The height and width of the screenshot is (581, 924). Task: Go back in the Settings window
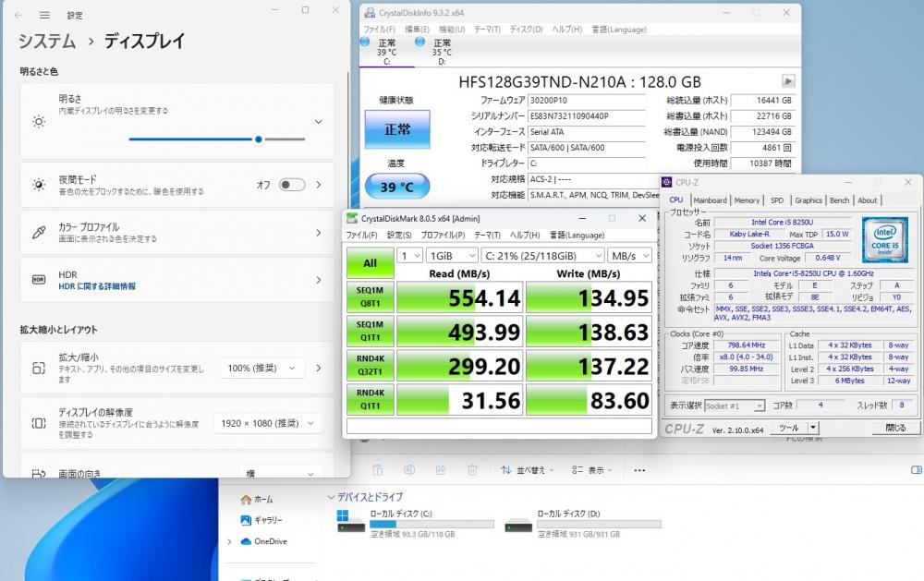click(x=18, y=15)
